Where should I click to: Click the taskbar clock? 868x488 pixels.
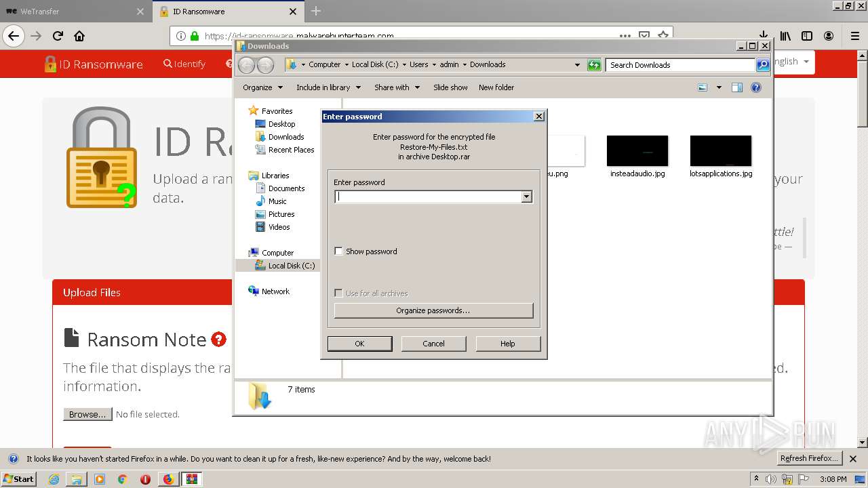833,479
